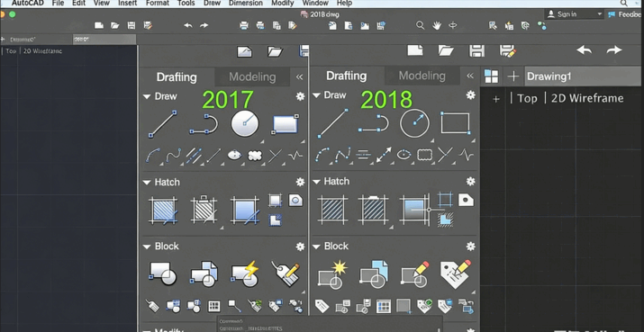Click the Edit Block icon in 2018 panel
644x332 pixels.
pos(415,274)
